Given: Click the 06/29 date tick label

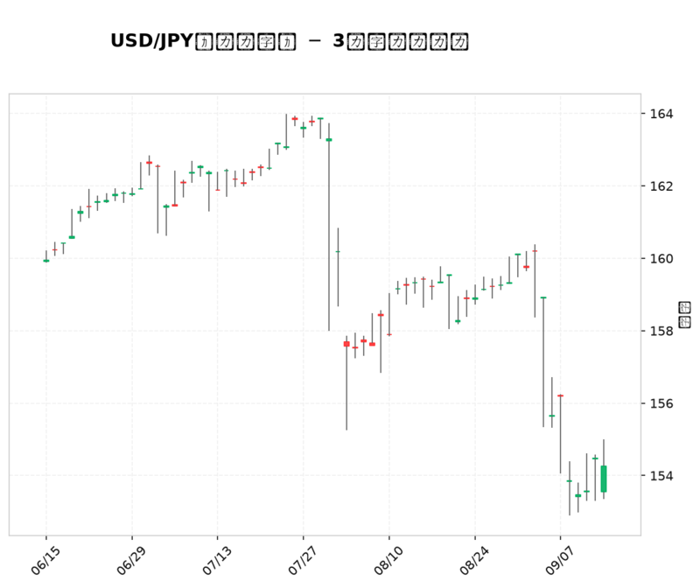Looking at the screenshot, I should 131,560.
